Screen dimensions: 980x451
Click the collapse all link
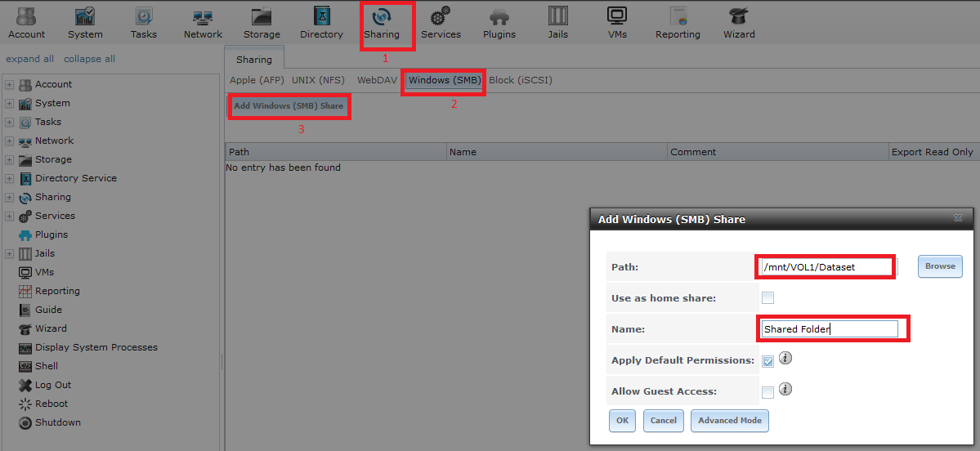(89, 59)
